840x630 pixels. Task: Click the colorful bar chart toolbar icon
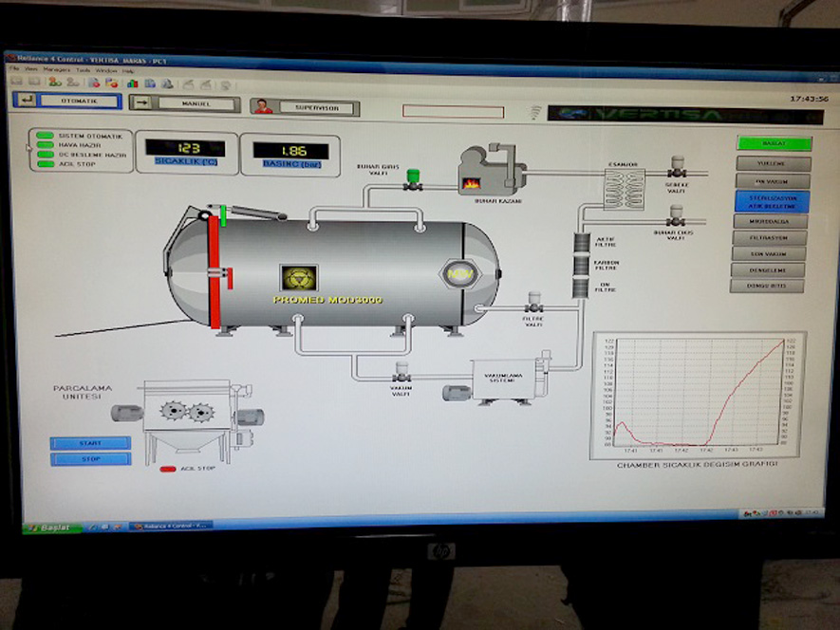132,83
